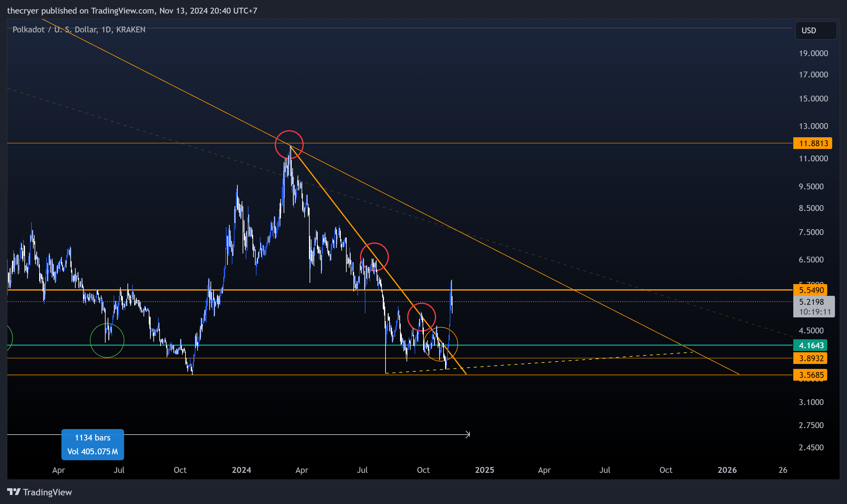Click the 13.0000 price axis value
The height and width of the screenshot is (504, 847).
(813, 126)
